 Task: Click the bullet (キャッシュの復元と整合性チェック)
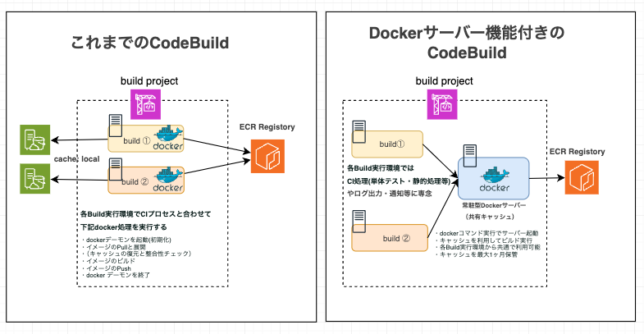[x=136, y=254]
